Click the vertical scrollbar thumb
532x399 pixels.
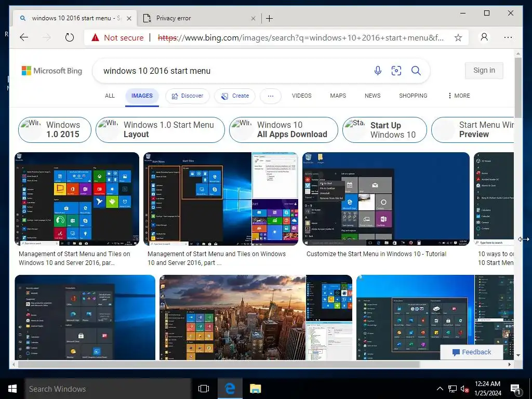pos(518,87)
